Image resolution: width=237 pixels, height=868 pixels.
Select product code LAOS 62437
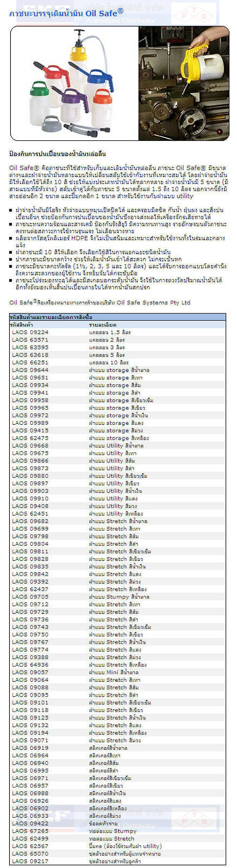click(x=30, y=589)
